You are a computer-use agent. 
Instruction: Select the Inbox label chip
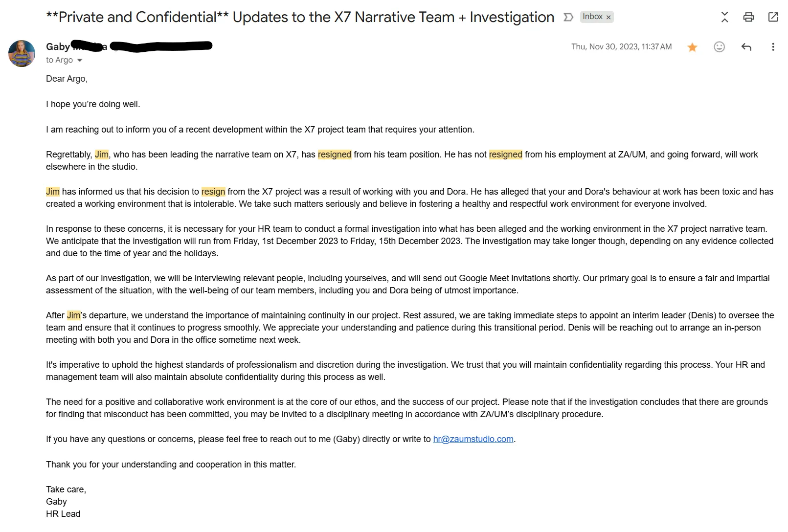[592, 17]
